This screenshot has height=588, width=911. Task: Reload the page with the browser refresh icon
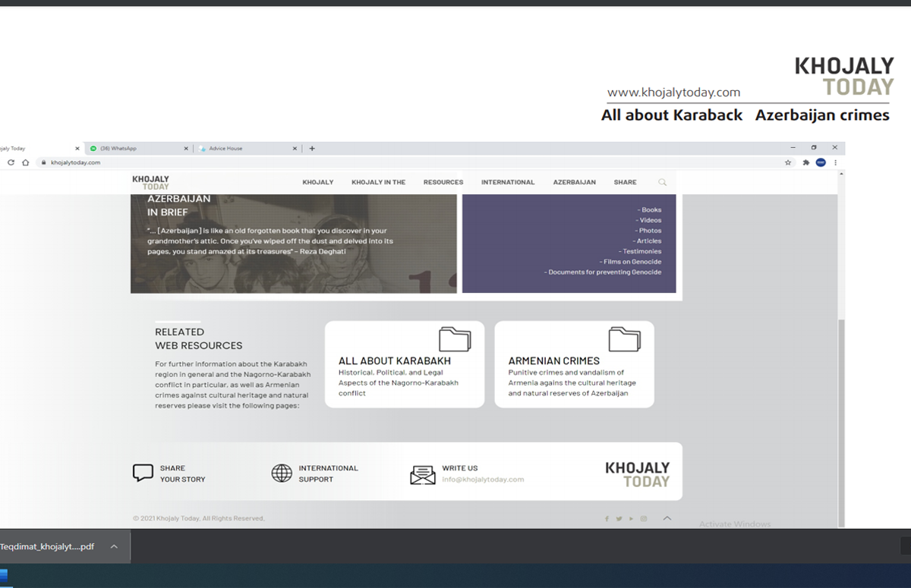pos(11,162)
